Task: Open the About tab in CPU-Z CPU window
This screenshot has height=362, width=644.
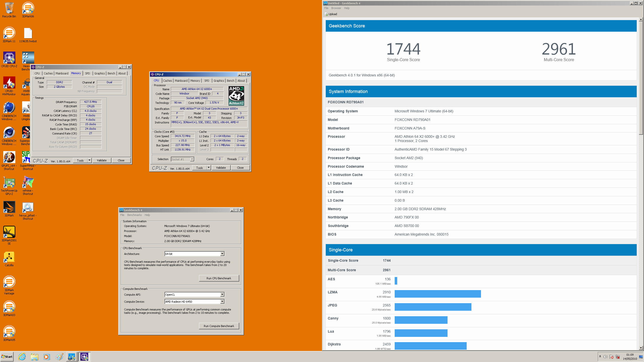Action: tap(241, 81)
